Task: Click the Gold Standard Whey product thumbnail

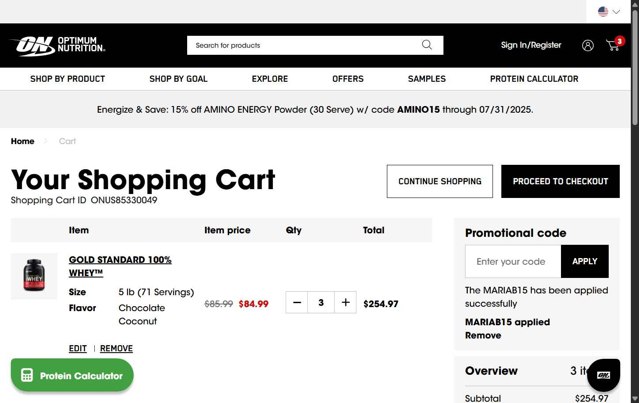Action: pos(34,276)
